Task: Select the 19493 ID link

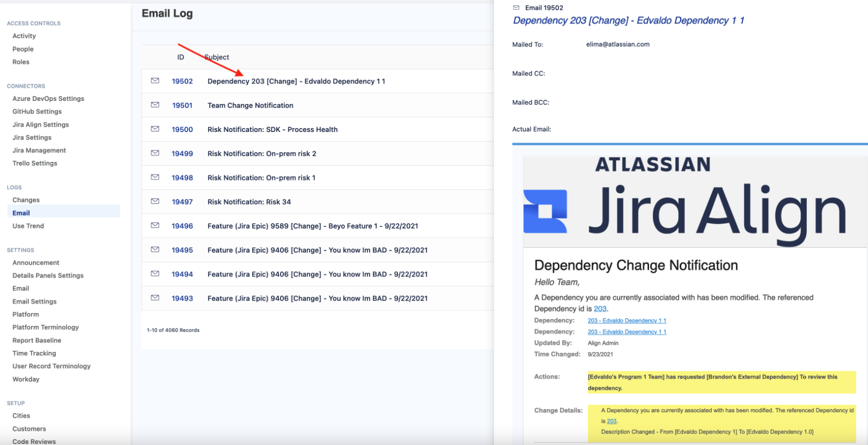Action: [182, 298]
